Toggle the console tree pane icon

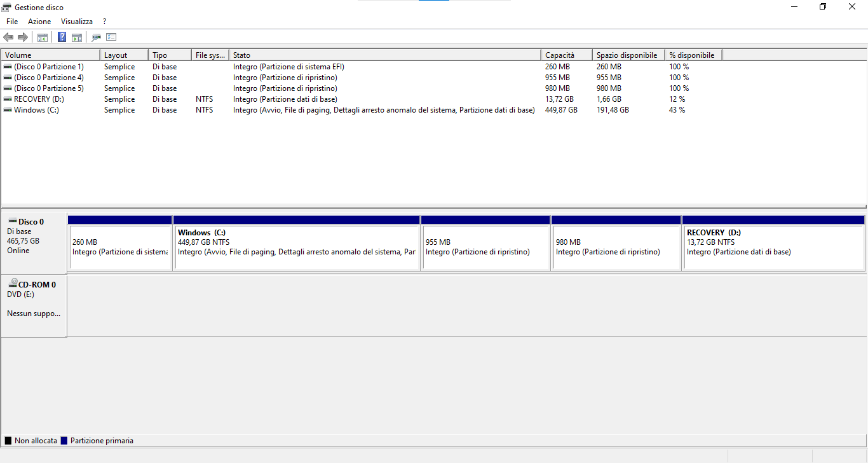point(43,38)
